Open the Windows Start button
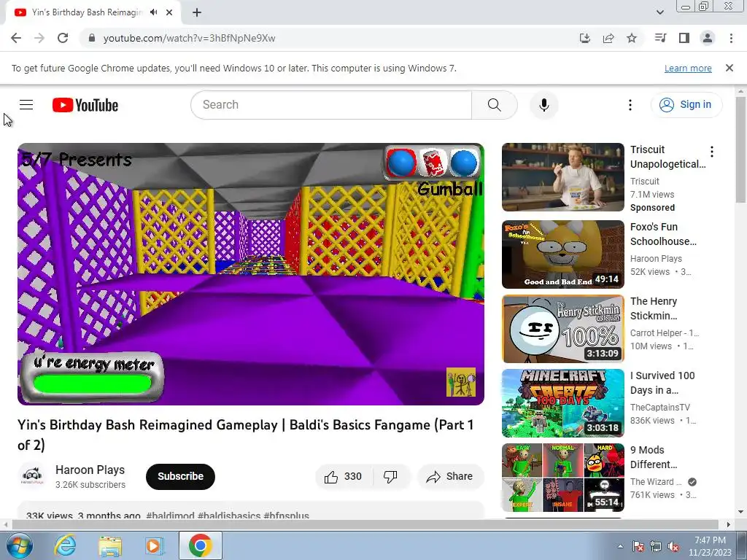Viewport: 747px width, 560px height. coord(20,545)
